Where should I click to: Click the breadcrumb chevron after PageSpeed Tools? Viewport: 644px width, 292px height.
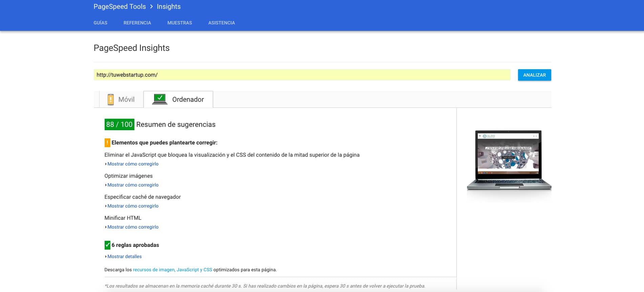[151, 6]
